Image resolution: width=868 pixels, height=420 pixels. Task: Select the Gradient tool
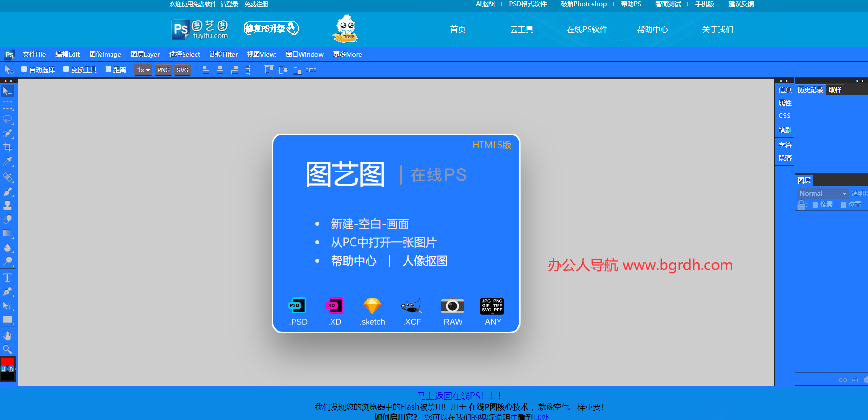point(8,233)
